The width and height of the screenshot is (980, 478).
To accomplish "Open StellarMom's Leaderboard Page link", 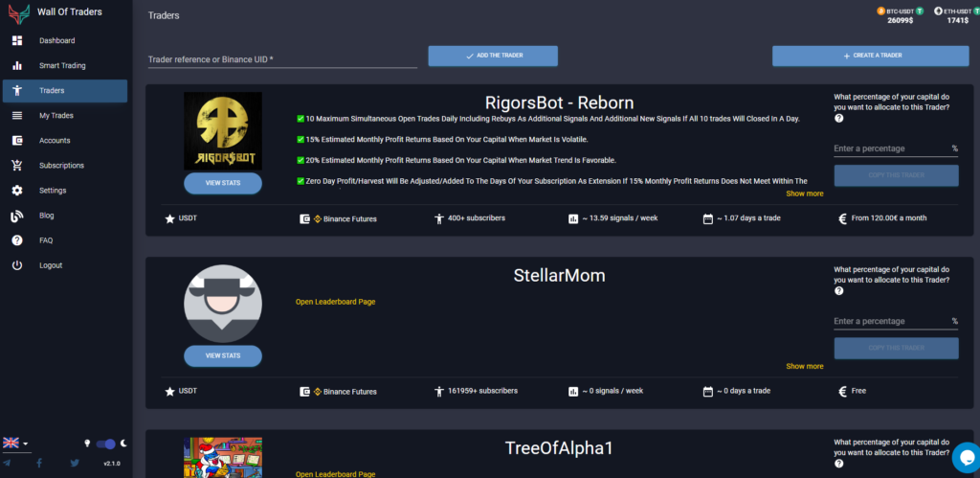I will [x=335, y=302].
